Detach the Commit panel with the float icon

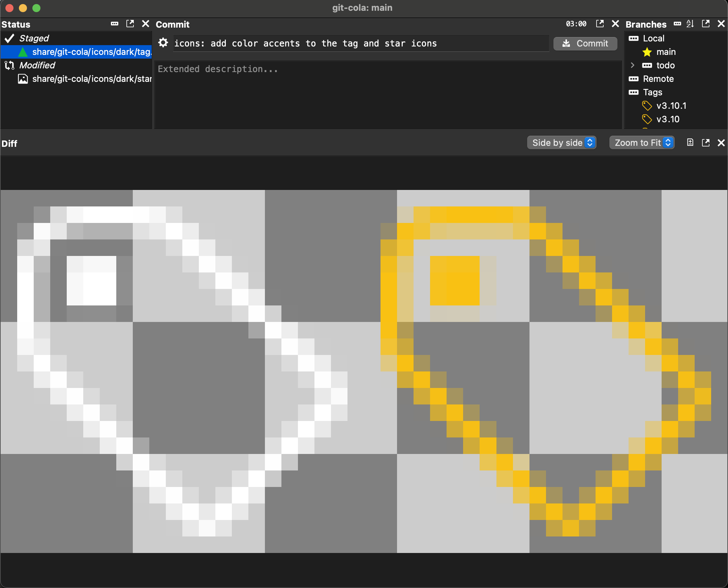(x=600, y=24)
